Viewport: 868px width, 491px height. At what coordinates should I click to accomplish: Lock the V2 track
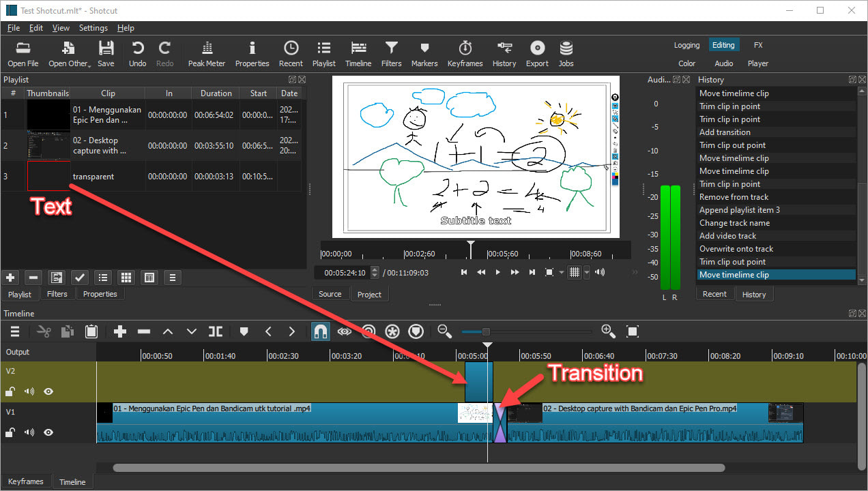coord(10,391)
